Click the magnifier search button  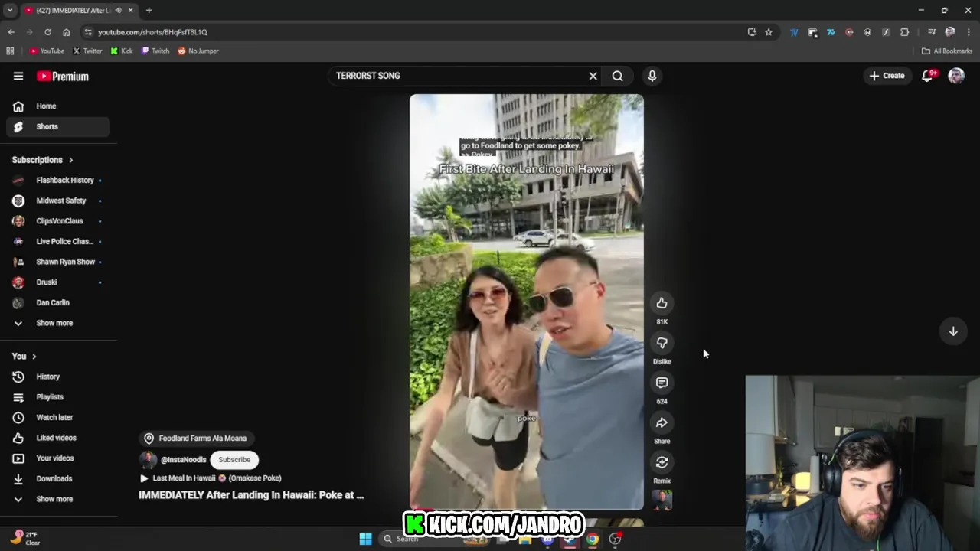(x=617, y=76)
